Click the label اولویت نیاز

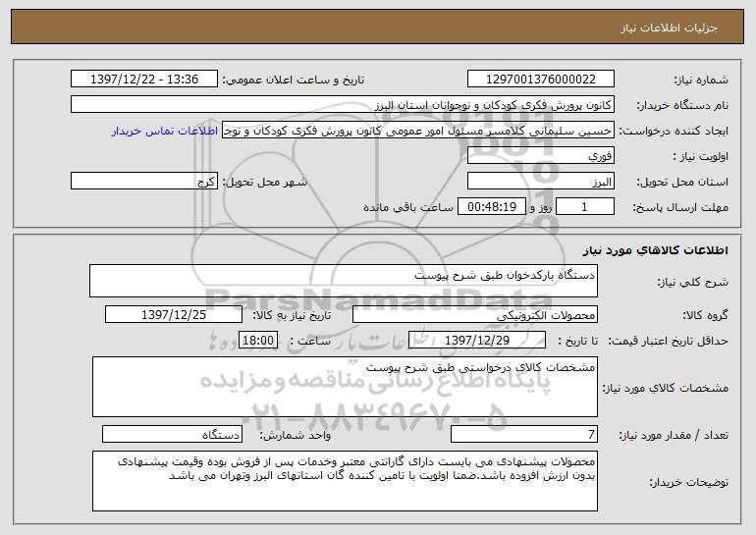(701, 157)
